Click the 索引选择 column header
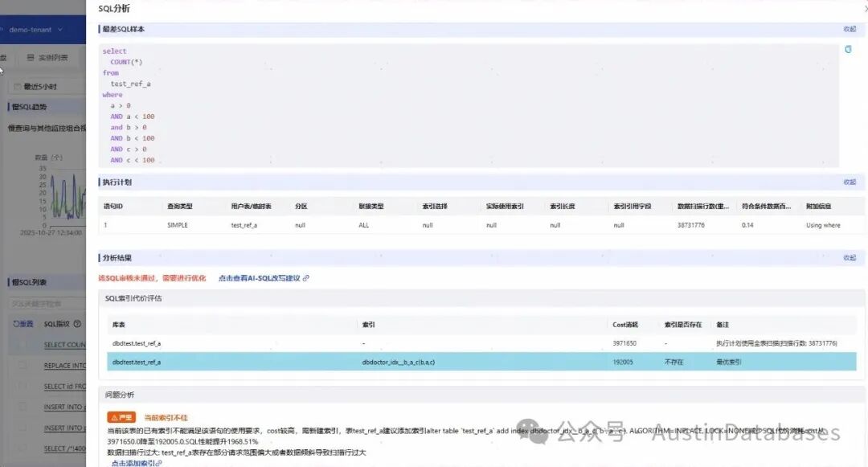 pyautogui.click(x=435, y=207)
